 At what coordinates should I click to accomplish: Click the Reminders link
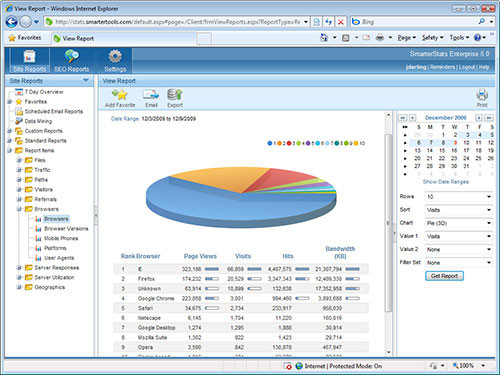pyautogui.click(x=442, y=67)
